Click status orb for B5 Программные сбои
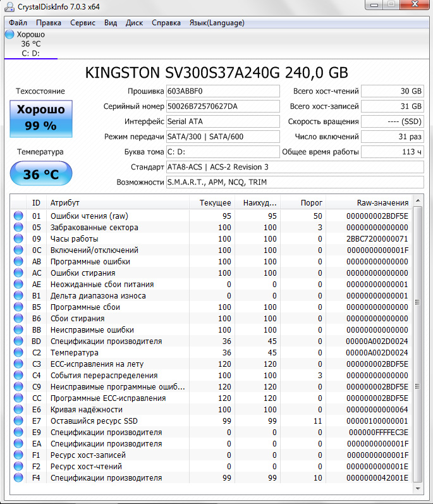 coord(18,307)
